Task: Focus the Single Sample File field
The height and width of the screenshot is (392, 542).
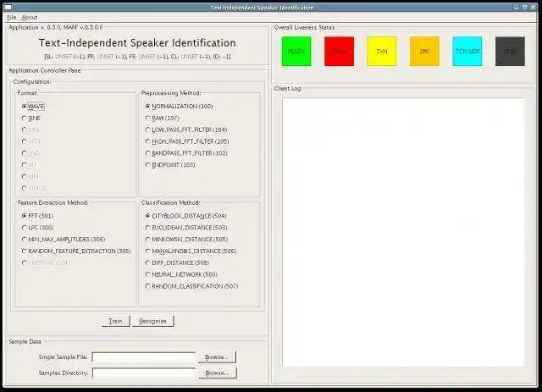Action: 144,357
